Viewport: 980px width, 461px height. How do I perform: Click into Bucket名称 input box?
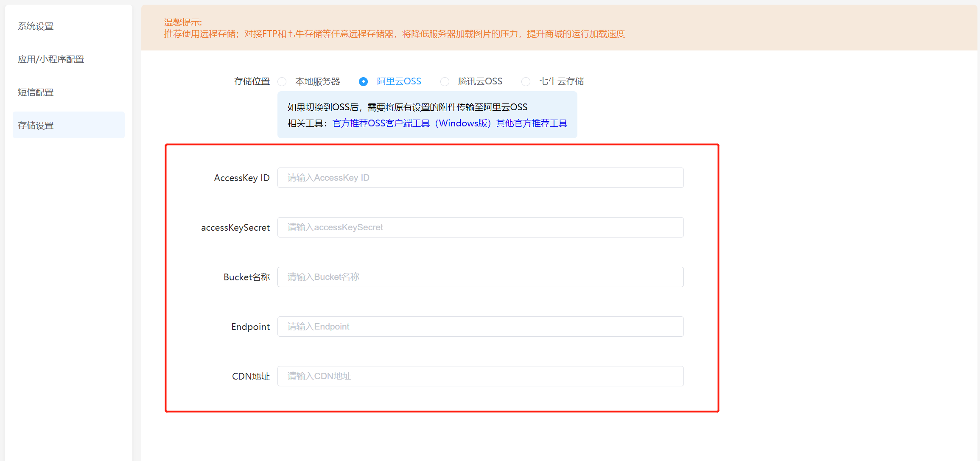point(480,277)
